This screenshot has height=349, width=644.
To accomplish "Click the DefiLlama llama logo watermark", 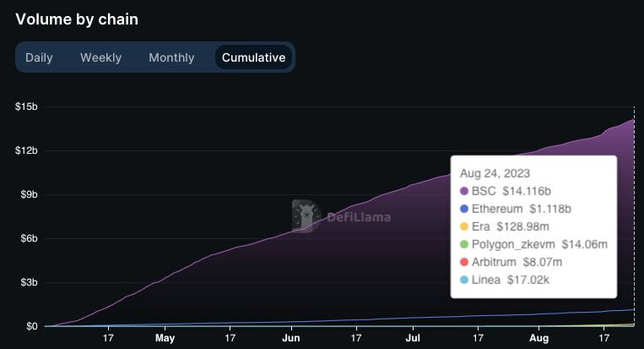I will click(306, 216).
